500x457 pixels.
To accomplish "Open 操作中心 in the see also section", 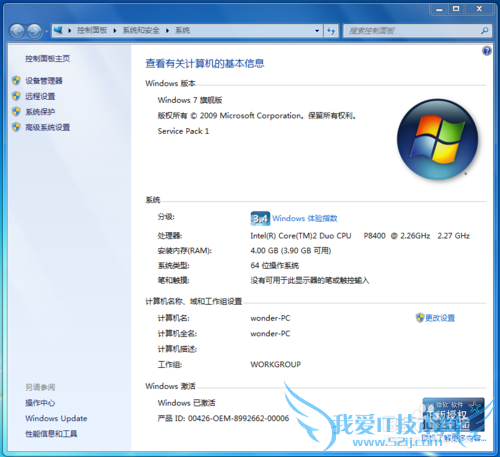I will 40,403.
